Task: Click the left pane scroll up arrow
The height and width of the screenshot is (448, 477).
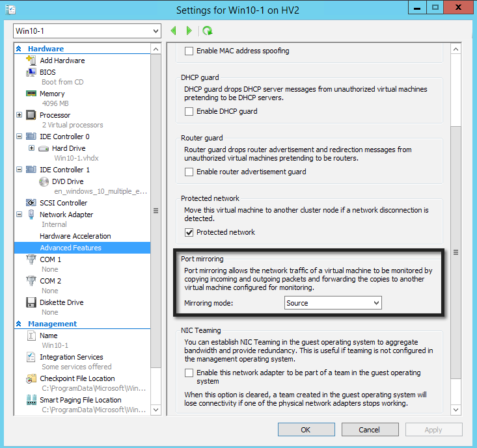Action: click(156, 49)
